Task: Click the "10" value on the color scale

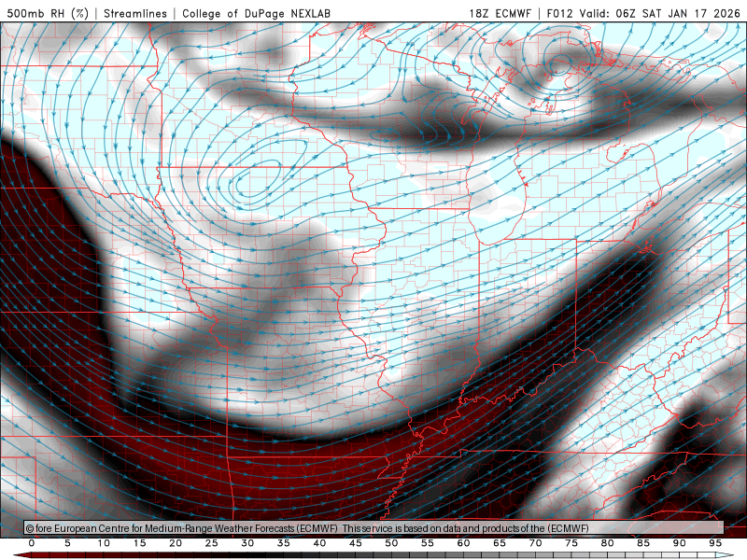Action: [104, 543]
